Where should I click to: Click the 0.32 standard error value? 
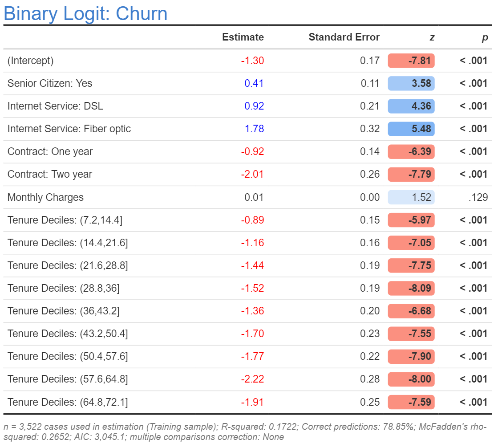pos(370,129)
